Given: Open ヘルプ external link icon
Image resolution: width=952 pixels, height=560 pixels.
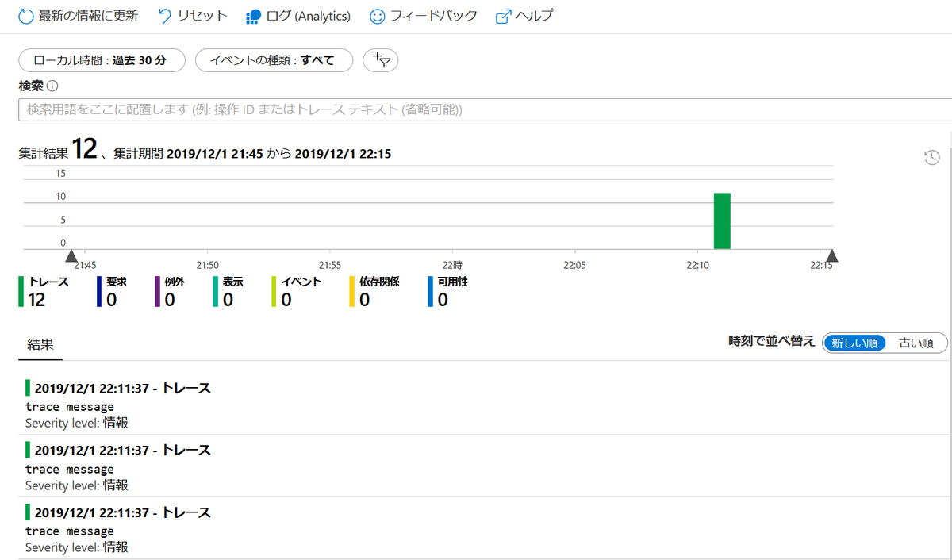Looking at the screenshot, I should pos(503,17).
